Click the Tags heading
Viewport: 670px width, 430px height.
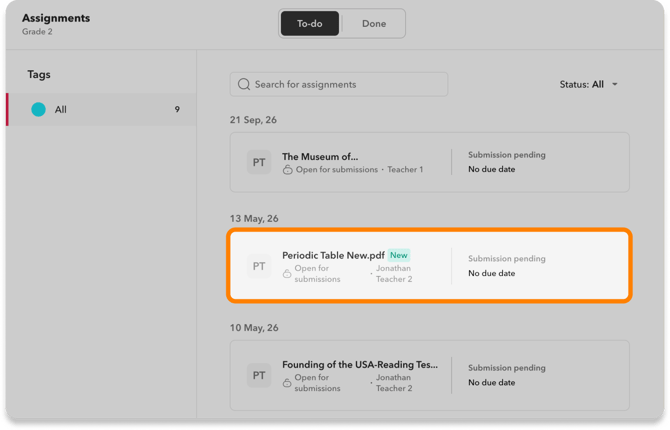coord(39,74)
